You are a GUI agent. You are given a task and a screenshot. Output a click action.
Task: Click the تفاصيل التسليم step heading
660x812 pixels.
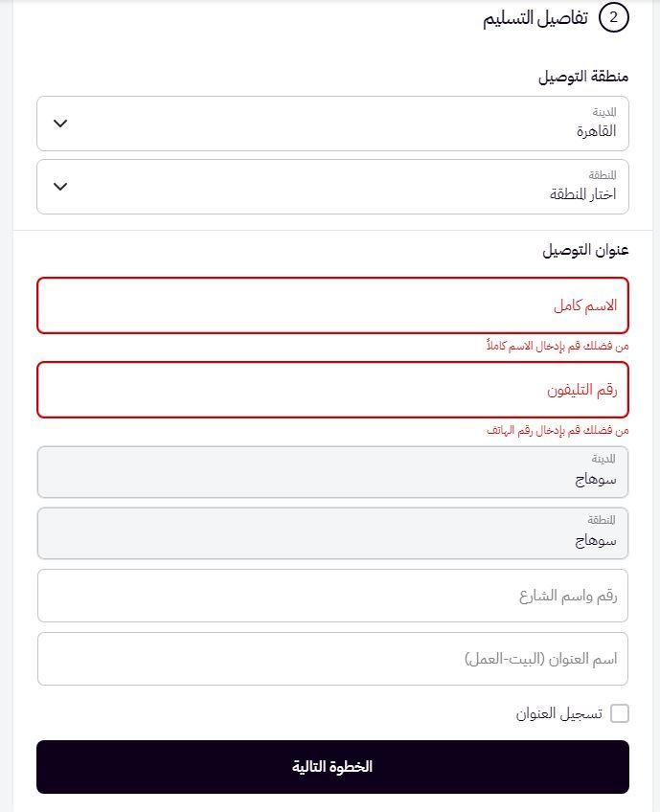[x=535, y=19]
